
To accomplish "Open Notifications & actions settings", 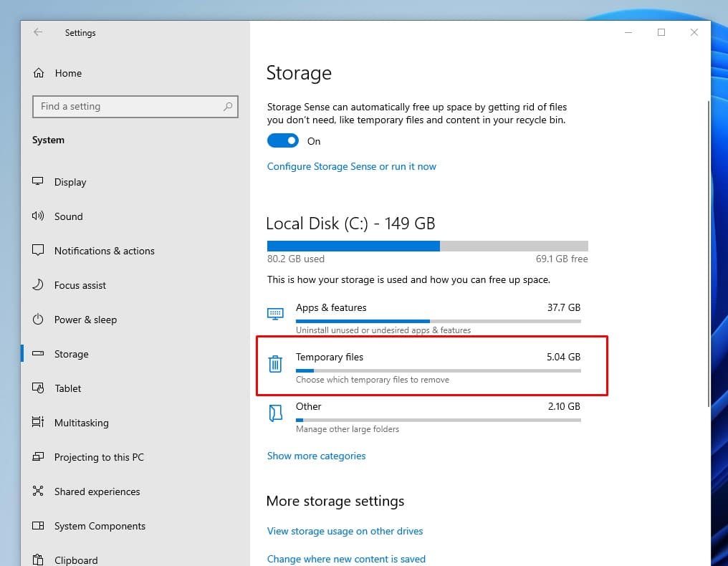I will pos(104,251).
